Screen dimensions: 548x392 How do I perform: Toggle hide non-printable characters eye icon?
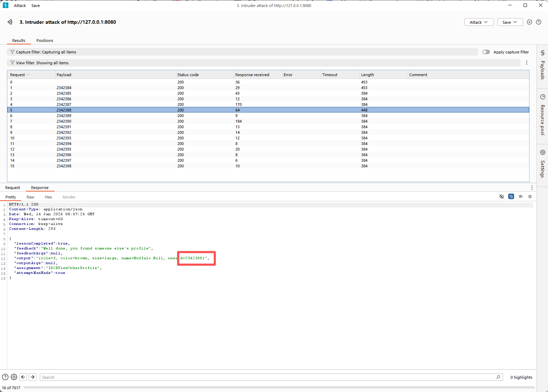tap(502, 197)
